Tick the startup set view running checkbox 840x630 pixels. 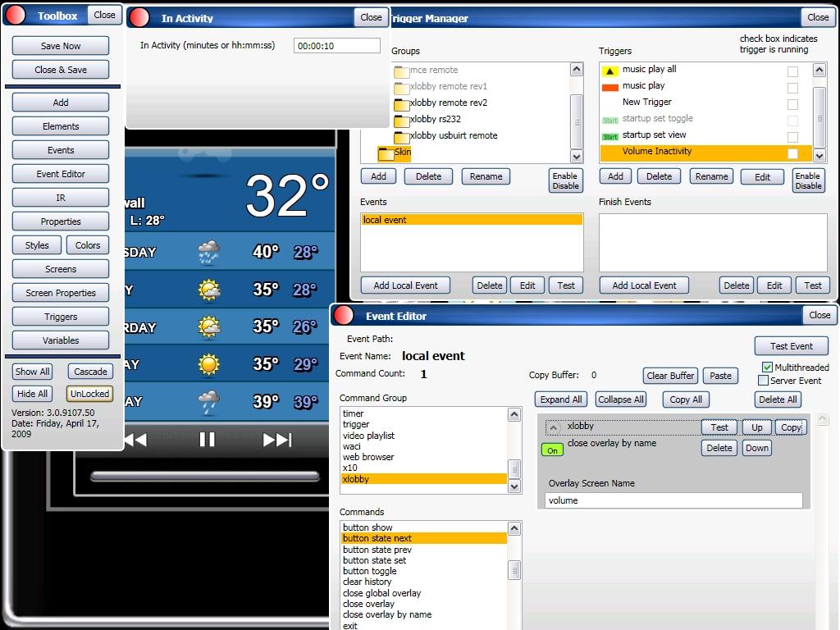[x=793, y=137]
